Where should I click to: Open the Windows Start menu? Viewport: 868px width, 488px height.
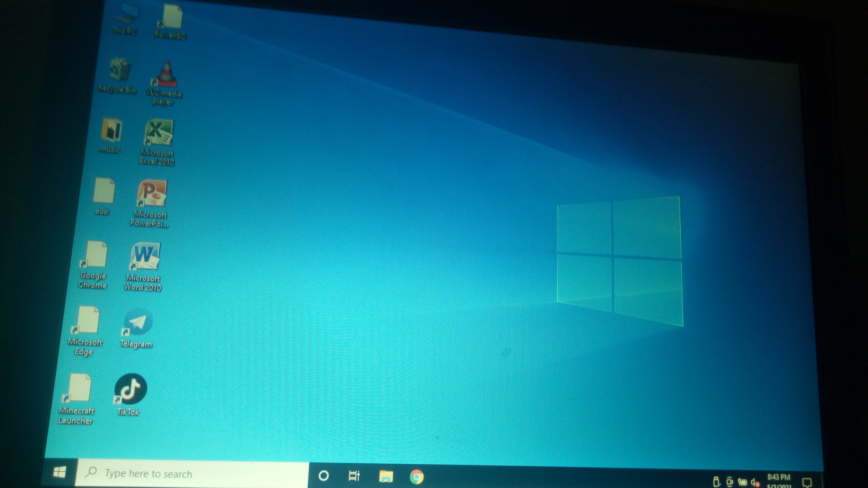point(59,472)
